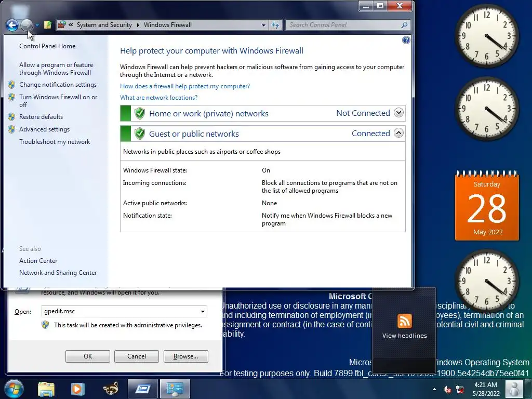Click the raccoon taskbar icon
532x399 pixels.
point(111,389)
